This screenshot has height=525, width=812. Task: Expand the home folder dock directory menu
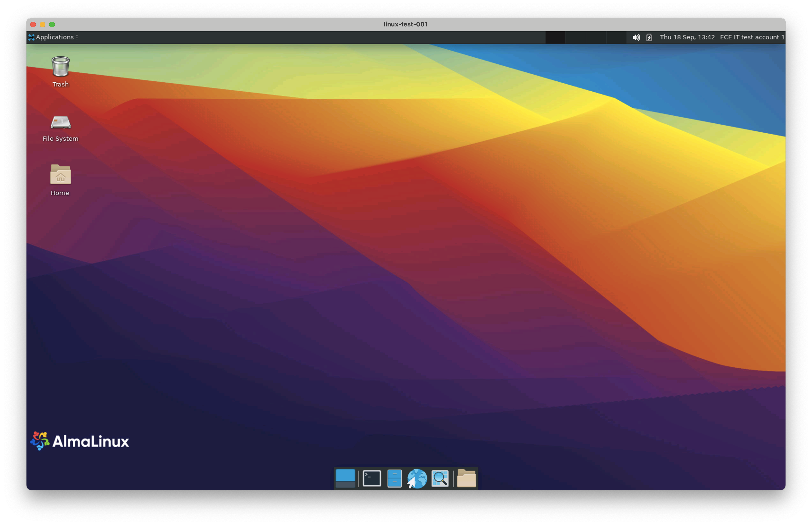click(466, 478)
